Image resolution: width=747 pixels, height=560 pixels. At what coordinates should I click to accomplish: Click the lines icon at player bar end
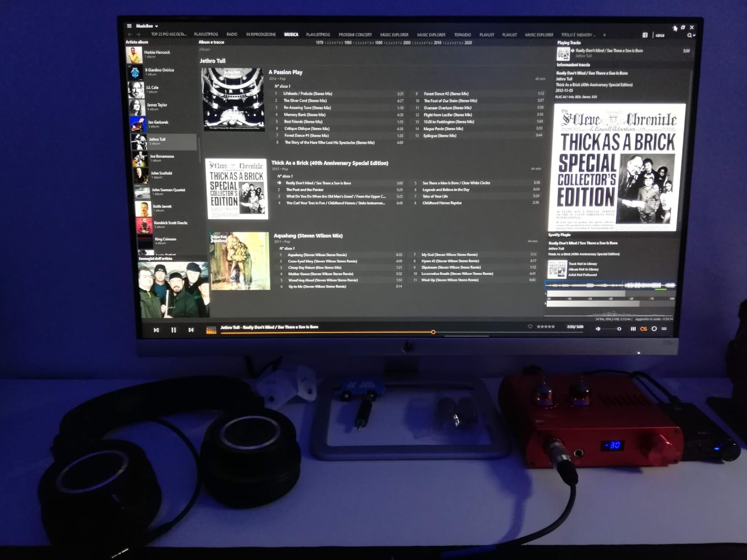click(664, 328)
